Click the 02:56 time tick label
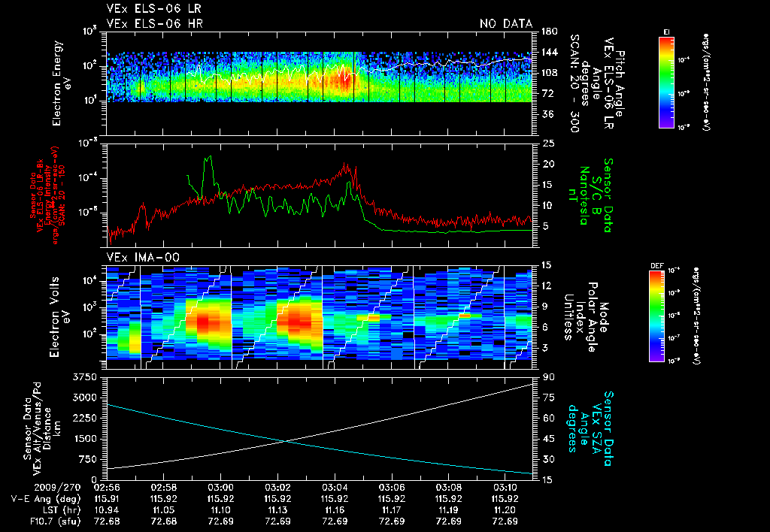 [x=107, y=488]
